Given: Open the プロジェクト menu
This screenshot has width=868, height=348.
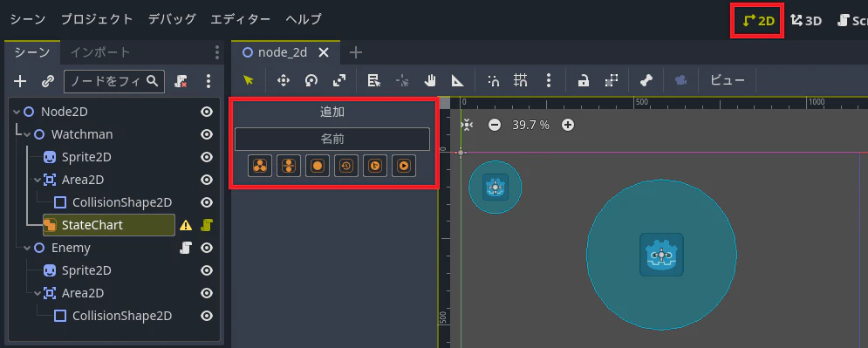Looking at the screenshot, I should 97,19.
